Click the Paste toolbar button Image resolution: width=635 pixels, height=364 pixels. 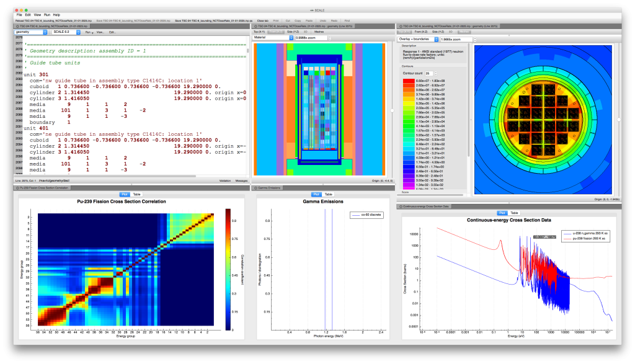click(x=309, y=20)
